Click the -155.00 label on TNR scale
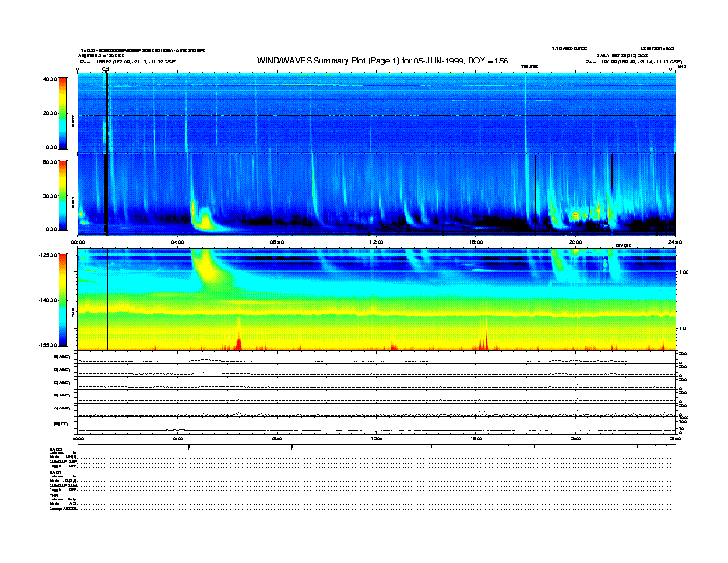 tap(48, 345)
